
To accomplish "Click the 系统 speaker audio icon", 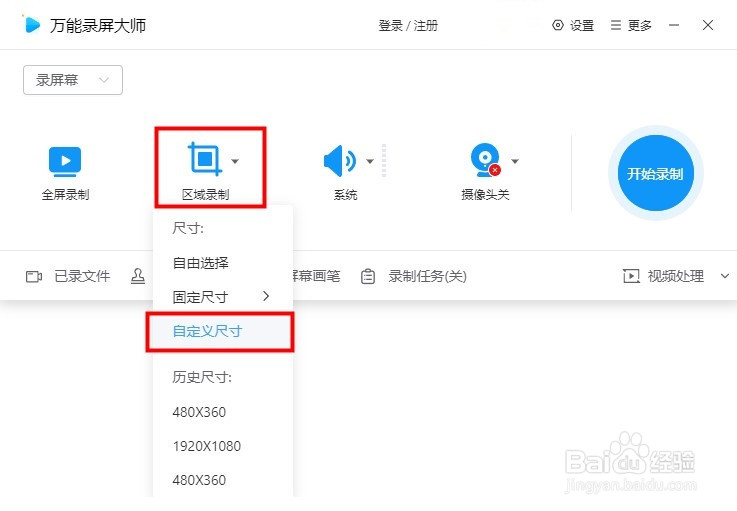I will point(340,161).
